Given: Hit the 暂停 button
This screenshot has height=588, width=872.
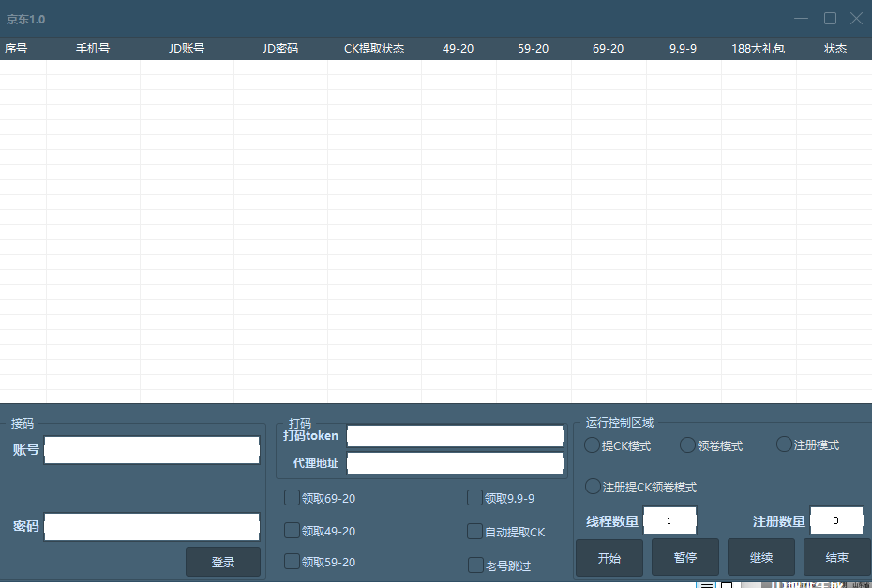Looking at the screenshot, I should (684, 557).
